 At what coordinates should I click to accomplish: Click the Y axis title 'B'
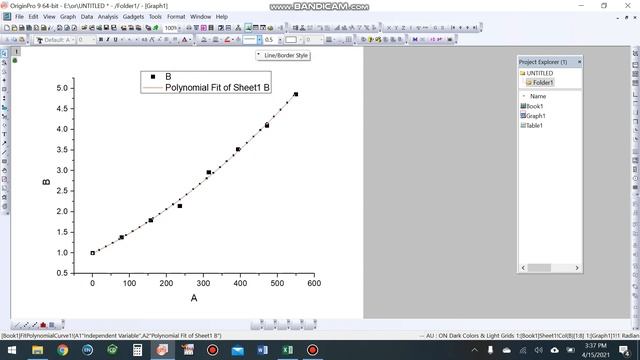(x=46, y=182)
